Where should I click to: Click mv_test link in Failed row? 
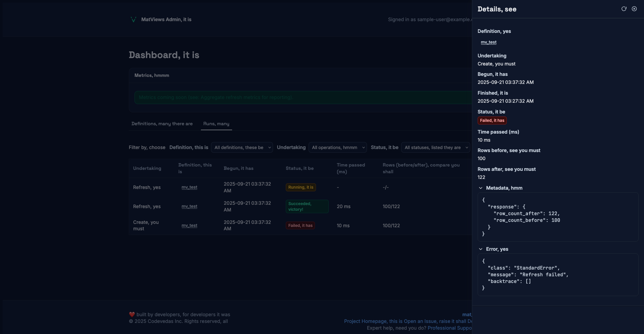[x=189, y=226]
